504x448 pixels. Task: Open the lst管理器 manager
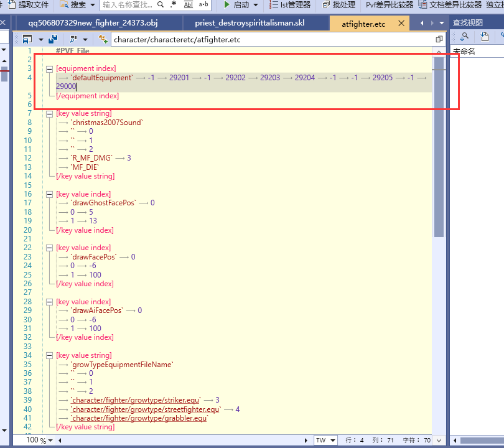tap(290, 5)
